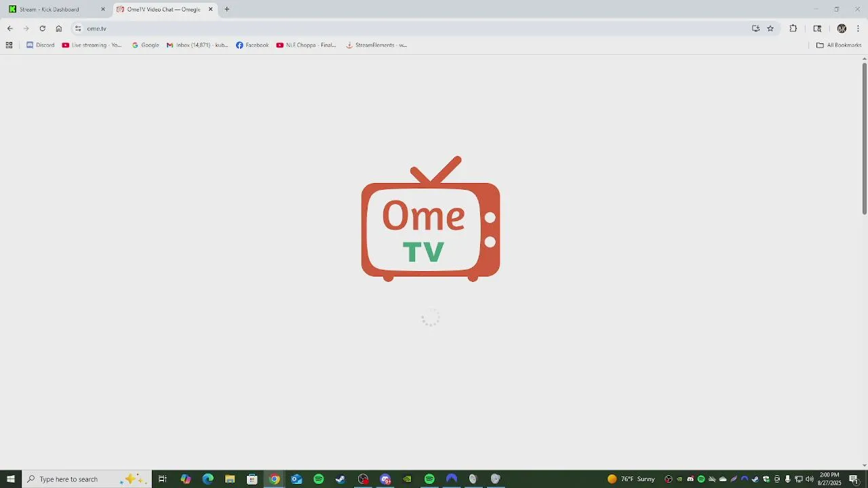The width and height of the screenshot is (868, 488).
Task: Open Task View on the taskbar
Action: pos(163,479)
